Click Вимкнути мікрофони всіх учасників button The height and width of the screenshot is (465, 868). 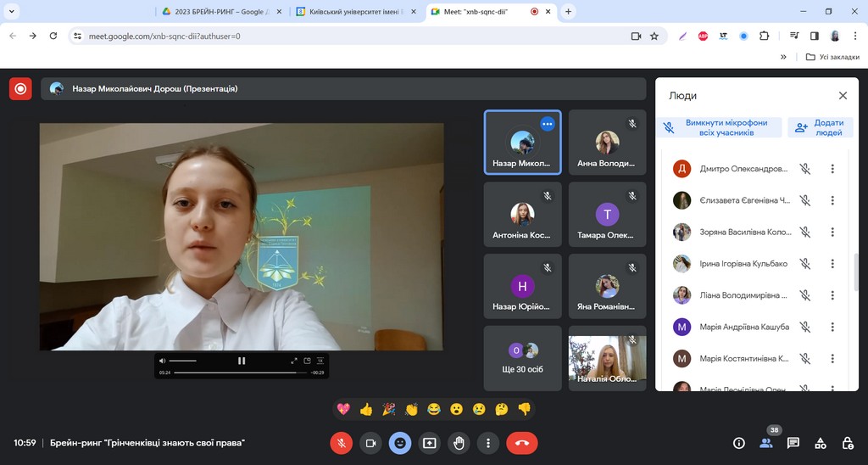pyautogui.click(x=719, y=127)
